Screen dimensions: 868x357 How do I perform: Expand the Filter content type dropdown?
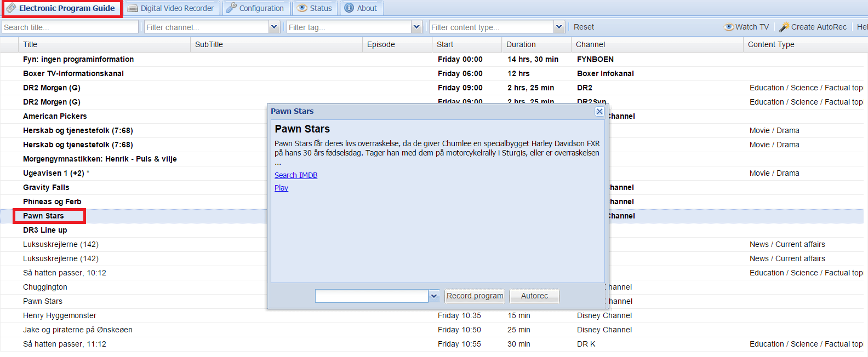pos(559,27)
